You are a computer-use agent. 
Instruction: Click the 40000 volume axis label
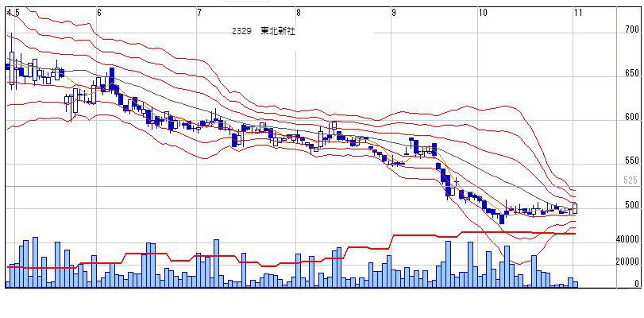pyautogui.click(x=627, y=239)
